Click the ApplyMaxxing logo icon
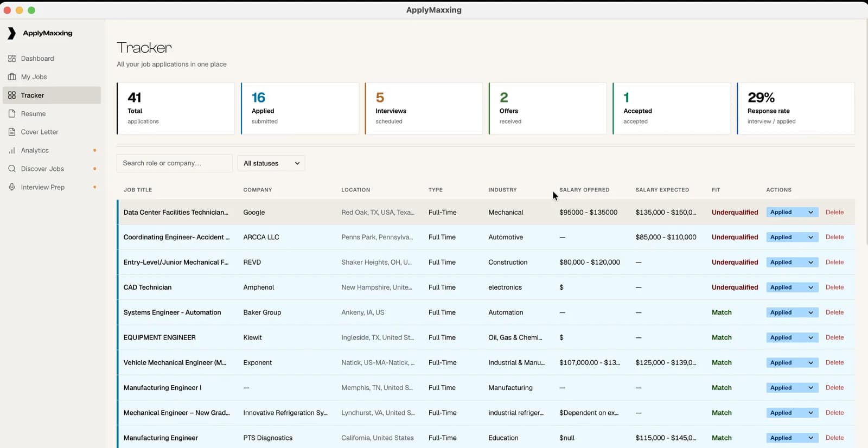The height and width of the screenshot is (448, 868). [x=11, y=33]
